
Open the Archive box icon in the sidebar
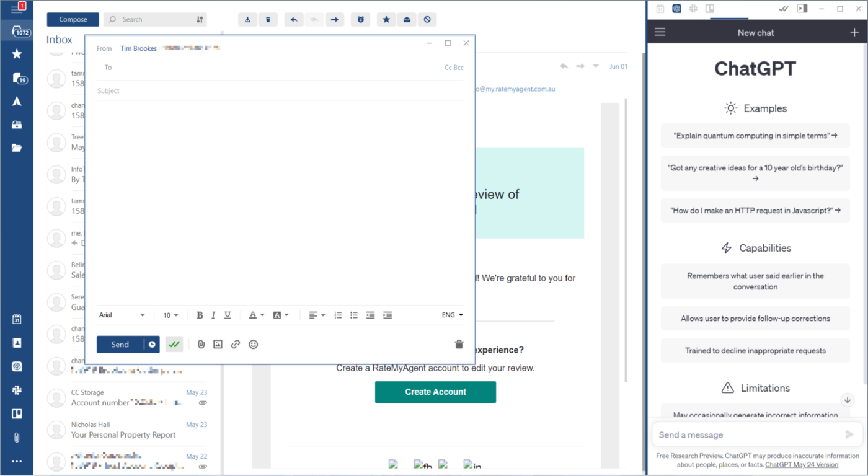[x=17, y=125]
